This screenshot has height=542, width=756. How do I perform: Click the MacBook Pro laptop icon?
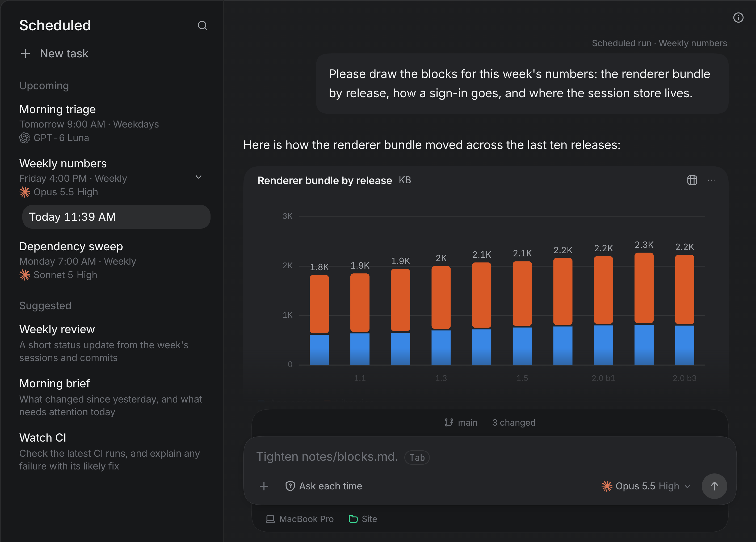point(270,519)
